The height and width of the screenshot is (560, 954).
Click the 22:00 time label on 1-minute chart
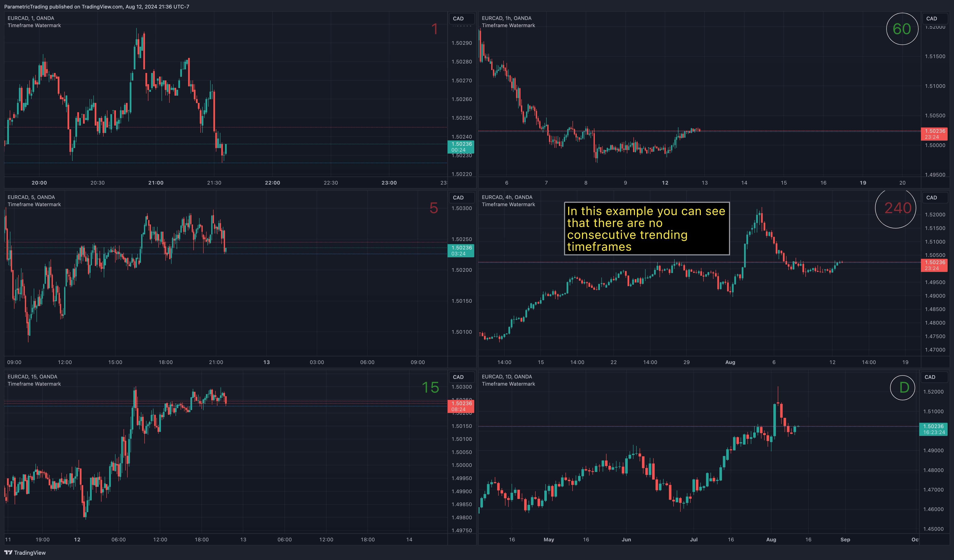273,183
